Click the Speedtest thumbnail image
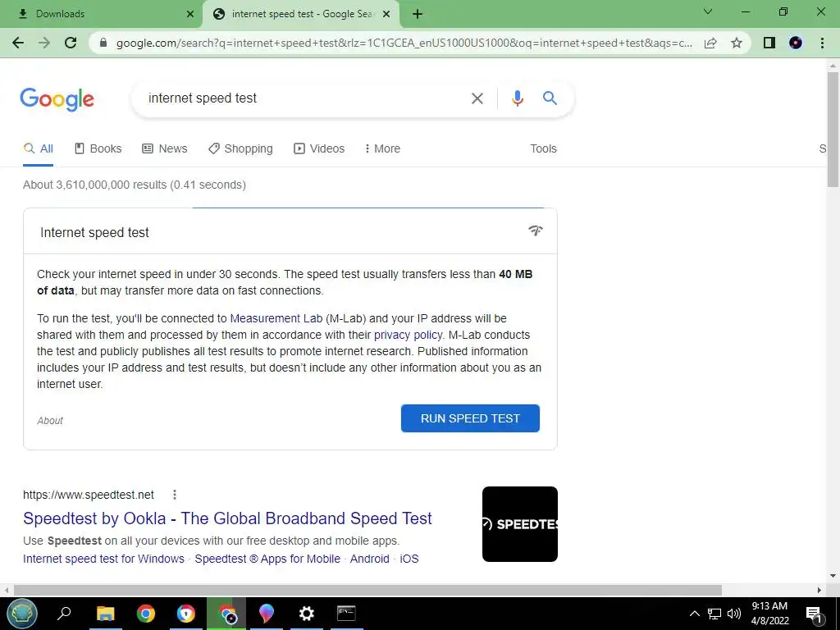Screen dimensions: 840x630 pos(519,524)
